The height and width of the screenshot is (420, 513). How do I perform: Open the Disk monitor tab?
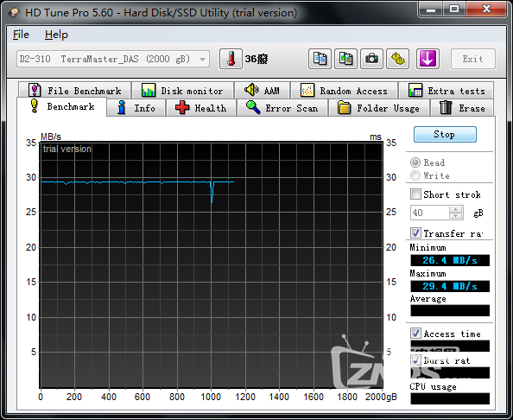[182, 91]
